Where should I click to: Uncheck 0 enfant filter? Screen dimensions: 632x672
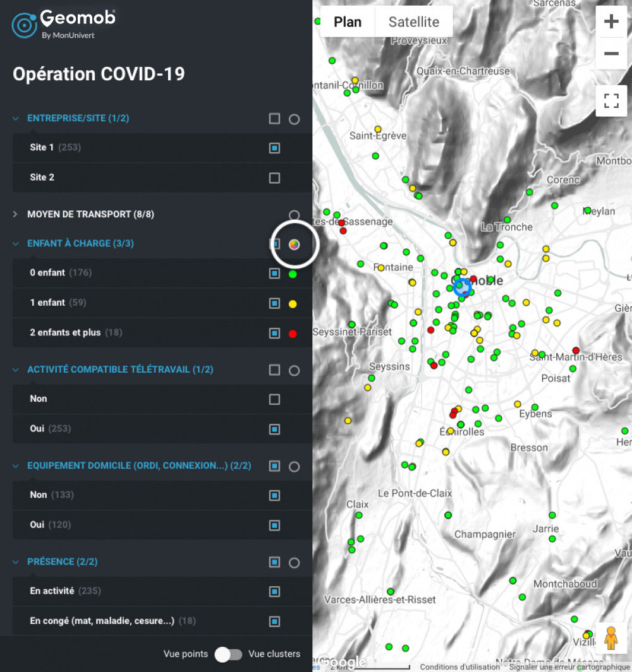point(274,273)
